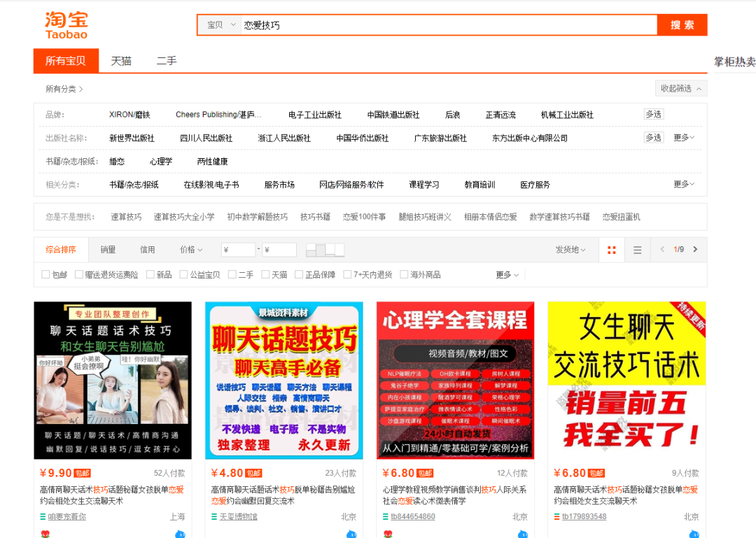Enable the 包邮 free shipping checkbox

coord(46,275)
